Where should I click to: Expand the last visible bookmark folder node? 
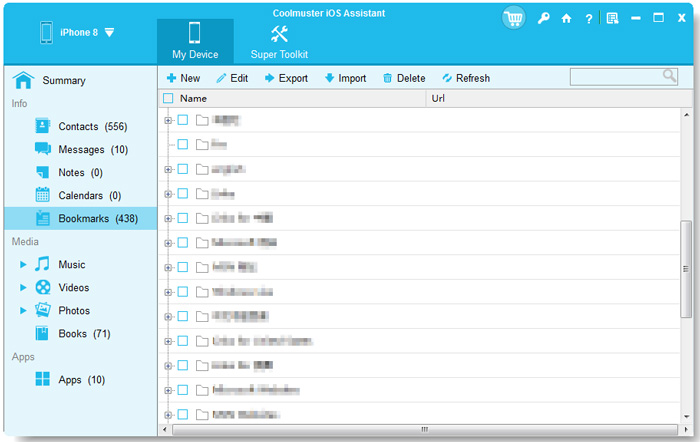tap(168, 415)
